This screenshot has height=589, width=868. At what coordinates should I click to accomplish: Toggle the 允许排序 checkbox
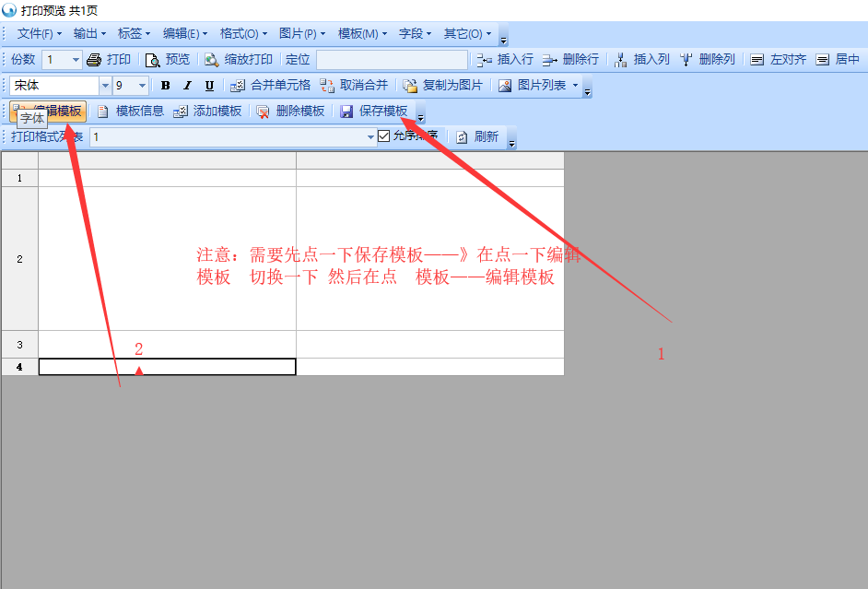[x=384, y=136]
